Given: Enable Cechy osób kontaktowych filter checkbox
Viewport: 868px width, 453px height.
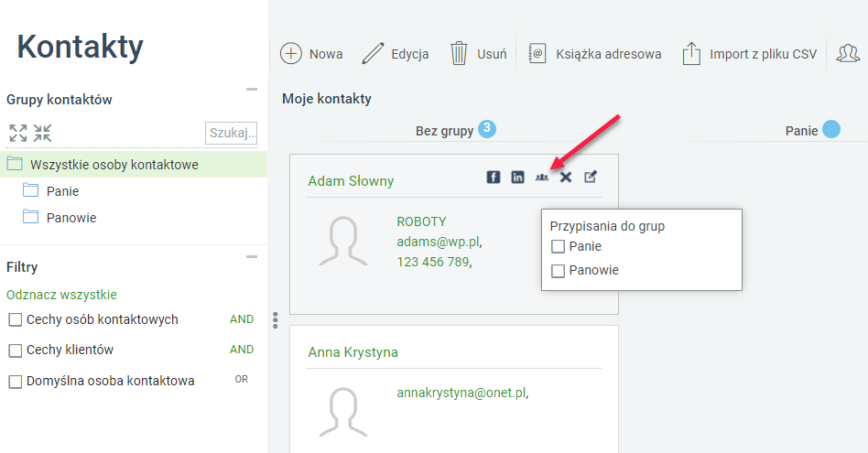Looking at the screenshot, I should click(15, 319).
